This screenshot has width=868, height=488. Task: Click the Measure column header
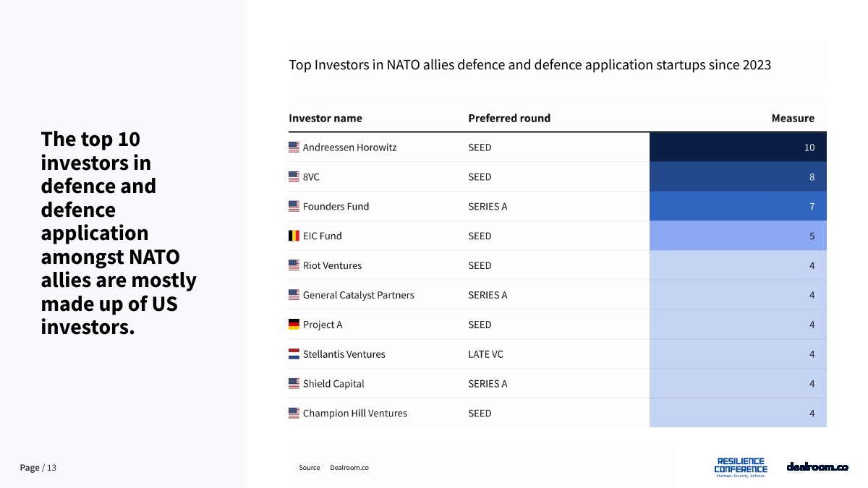point(792,119)
